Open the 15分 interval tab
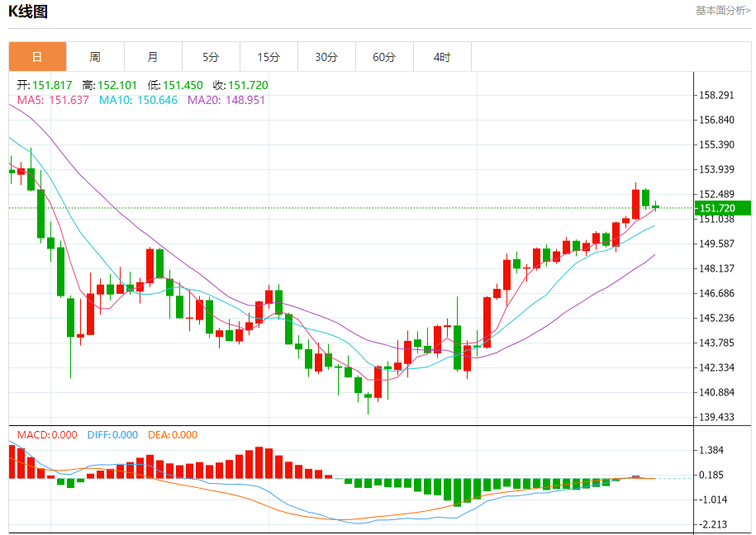756x535 pixels. (269, 57)
